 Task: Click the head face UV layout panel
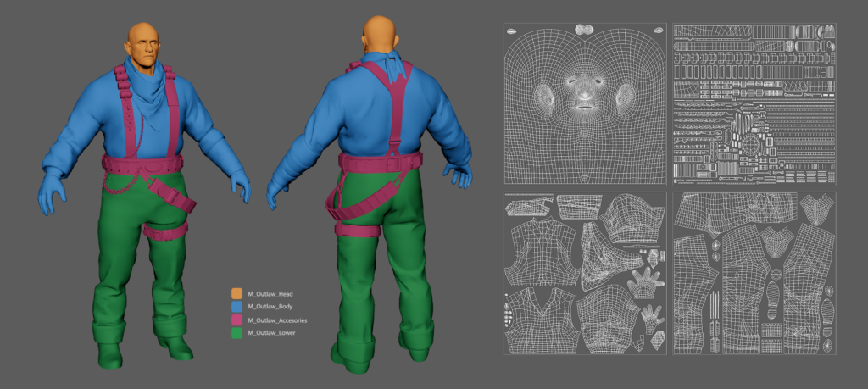[x=585, y=104]
